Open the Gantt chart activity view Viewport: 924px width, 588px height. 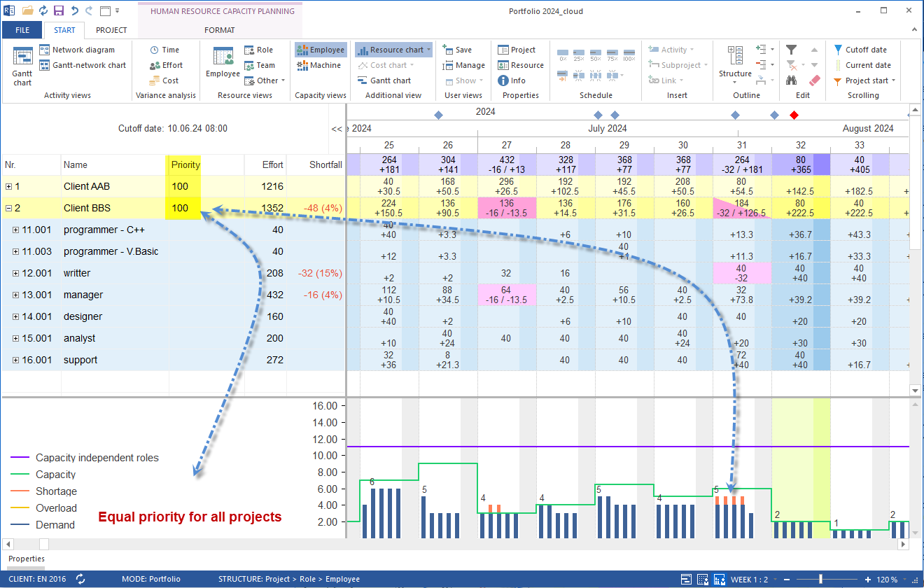[22, 66]
